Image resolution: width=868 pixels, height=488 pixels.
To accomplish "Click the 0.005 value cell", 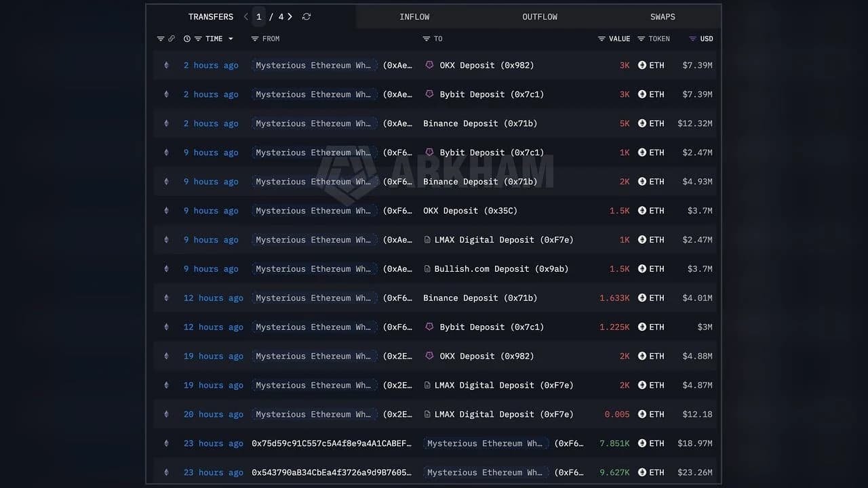I will [x=617, y=414].
